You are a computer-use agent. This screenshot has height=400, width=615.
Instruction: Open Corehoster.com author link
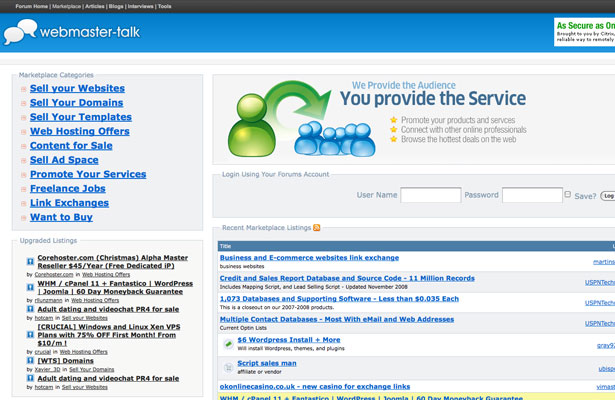pyautogui.click(x=54, y=275)
